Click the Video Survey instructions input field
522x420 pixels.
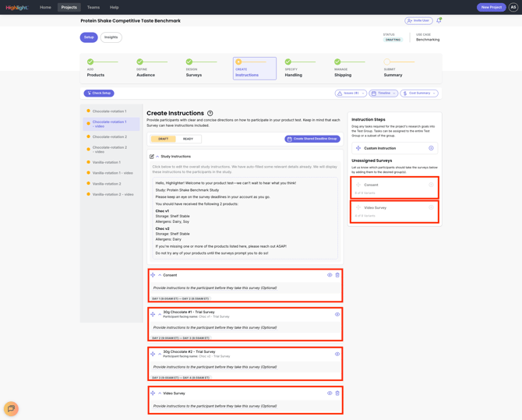tap(245, 406)
